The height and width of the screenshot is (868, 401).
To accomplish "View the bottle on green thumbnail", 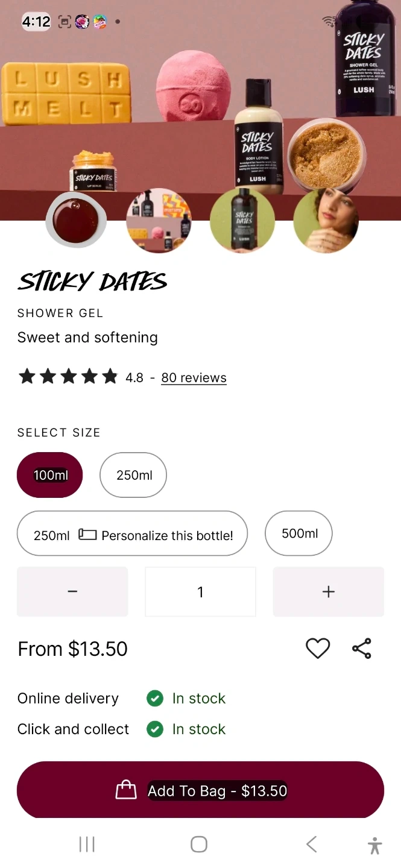I will point(242,220).
